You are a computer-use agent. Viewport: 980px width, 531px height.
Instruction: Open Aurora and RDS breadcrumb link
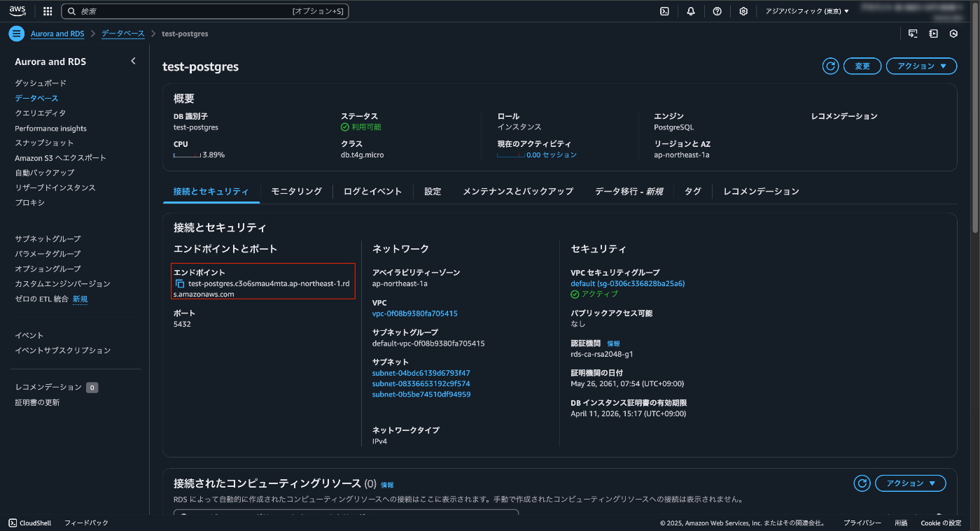tap(57, 34)
